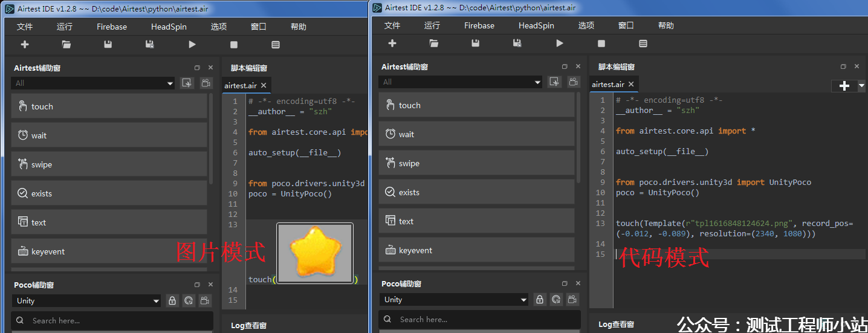Add new script tab with plus in right editor

click(x=844, y=86)
